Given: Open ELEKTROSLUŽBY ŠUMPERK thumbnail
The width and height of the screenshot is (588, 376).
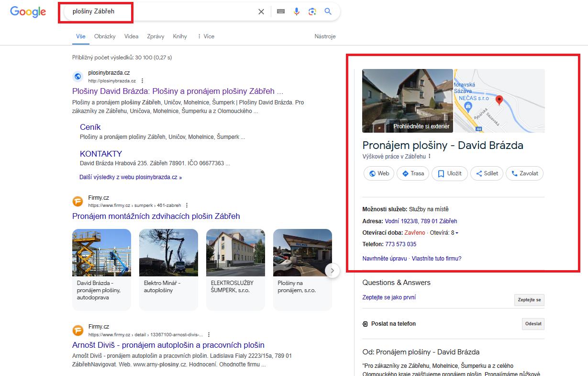Looking at the screenshot, I should (235, 252).
